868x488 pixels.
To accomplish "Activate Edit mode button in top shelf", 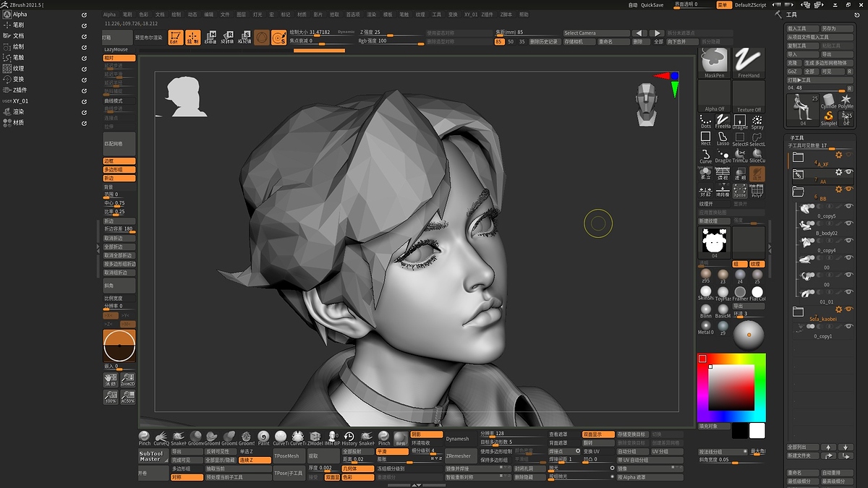I will 175,38.
